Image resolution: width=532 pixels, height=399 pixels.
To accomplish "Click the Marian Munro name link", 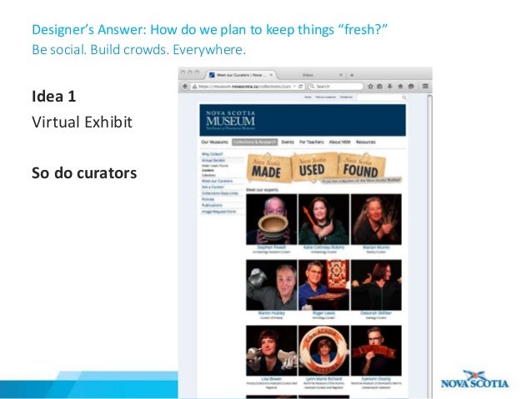I will tap(376, 247).
